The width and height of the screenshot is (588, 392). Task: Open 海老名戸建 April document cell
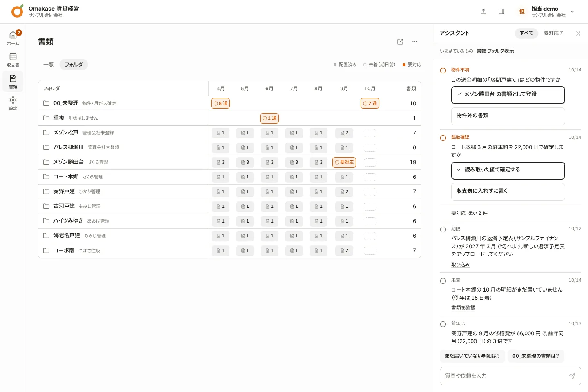(220, 236)
